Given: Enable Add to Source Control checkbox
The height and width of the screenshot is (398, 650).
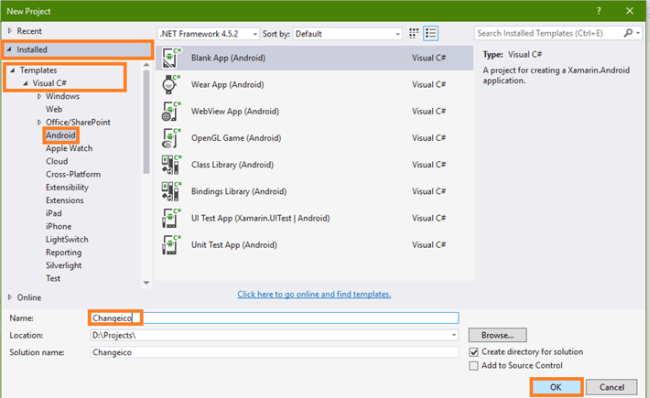Looking at the screenshot, I should (x=473, y=366).
